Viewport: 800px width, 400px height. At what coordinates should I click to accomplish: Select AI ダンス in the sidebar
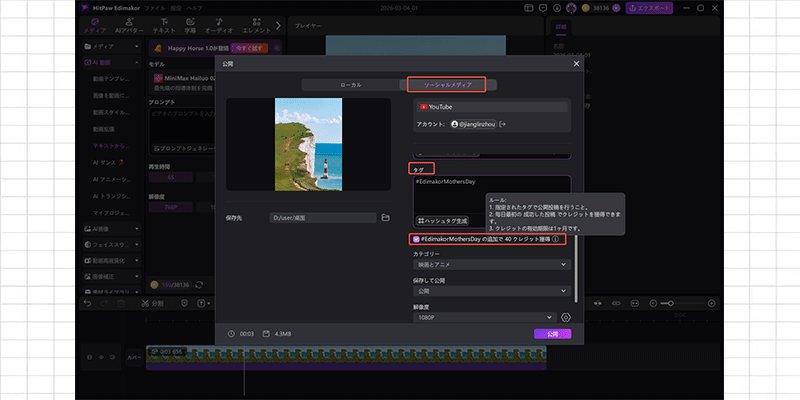(108, 162)
